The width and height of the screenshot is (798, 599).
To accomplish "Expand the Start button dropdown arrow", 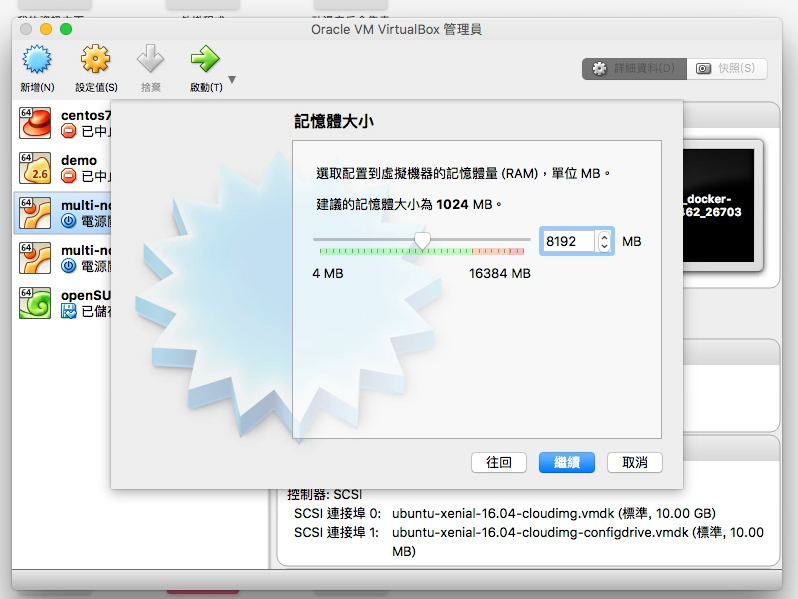I will [x=232, y=79].
